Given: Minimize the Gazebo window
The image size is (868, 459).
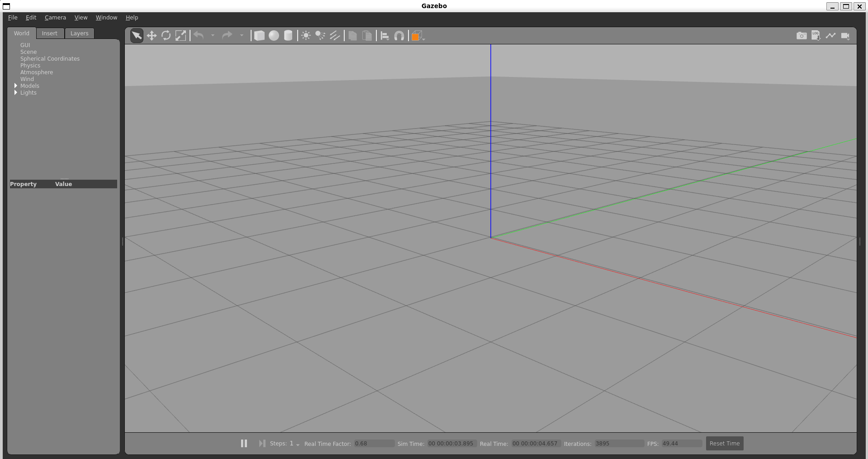Looking at the screenshot, I should (x=832, y=6).
